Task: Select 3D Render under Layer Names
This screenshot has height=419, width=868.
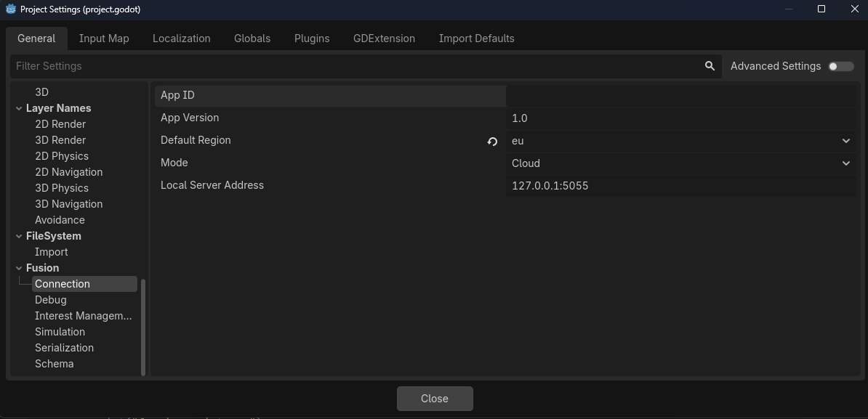Action: pyautogui.click(x=60, y=140)
